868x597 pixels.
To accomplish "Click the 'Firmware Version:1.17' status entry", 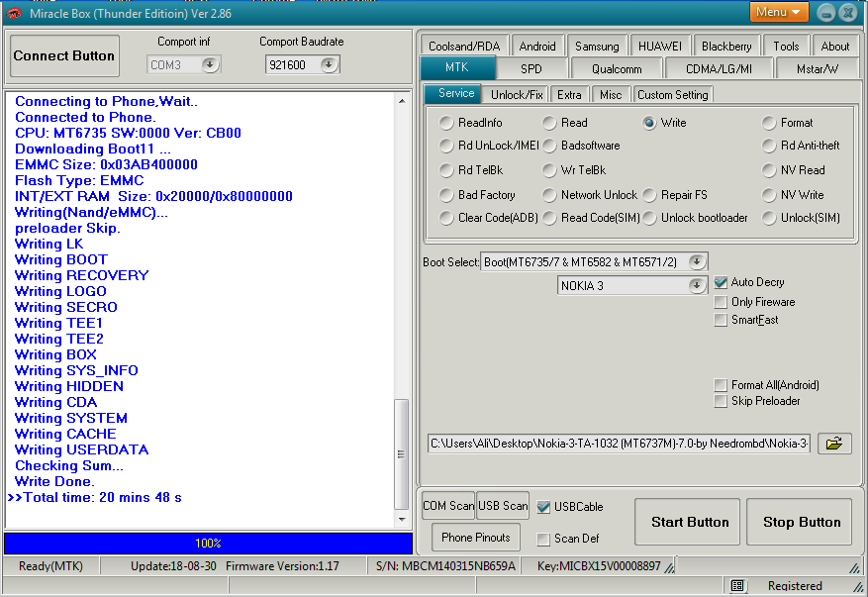I will coord(282,566).
